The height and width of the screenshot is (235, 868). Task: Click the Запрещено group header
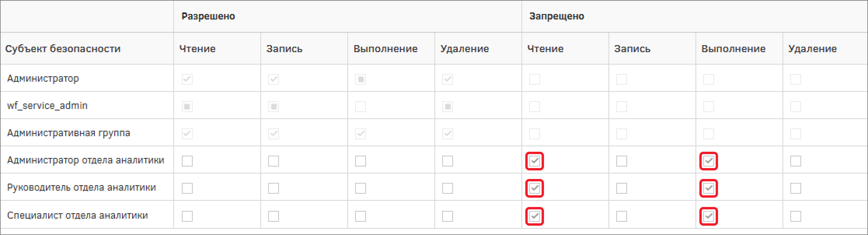(x=556, y=16)
